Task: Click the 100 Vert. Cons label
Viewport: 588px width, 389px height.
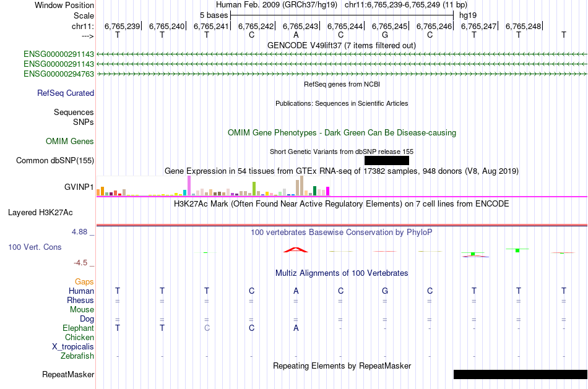Action: 35,247
